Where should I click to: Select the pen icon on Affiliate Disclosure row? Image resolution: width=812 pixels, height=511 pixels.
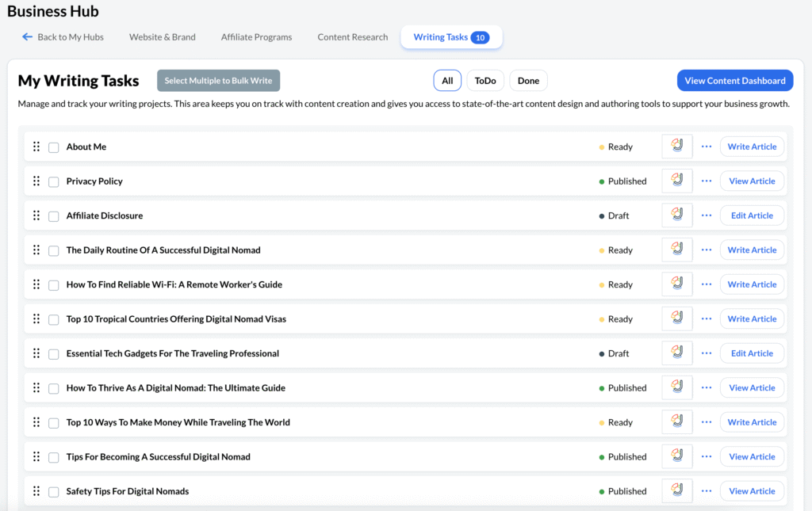point(676,215)
